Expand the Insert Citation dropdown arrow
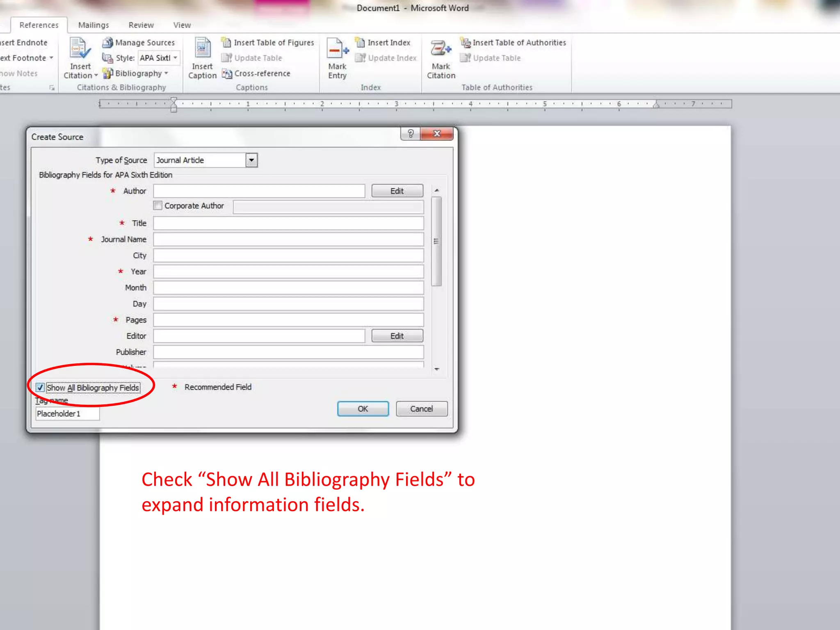This screenshot has width=840, height=630. [96, 75]
